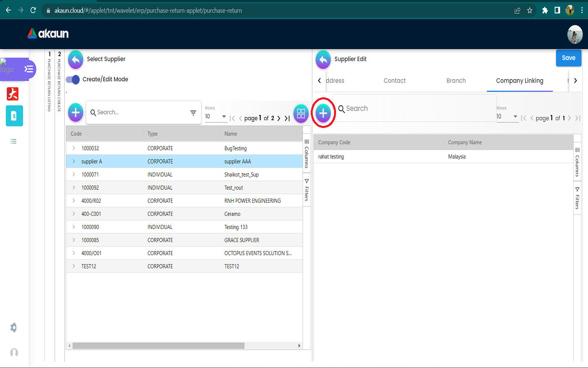Click the back arrow beside Supplier Edit

323,60
